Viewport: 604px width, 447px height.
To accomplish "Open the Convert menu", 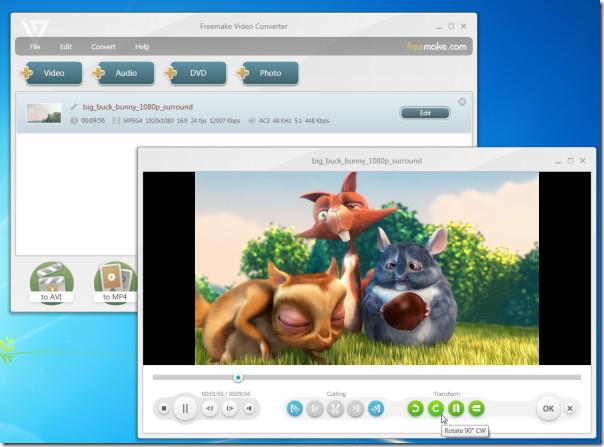I will tap(103, 47).
